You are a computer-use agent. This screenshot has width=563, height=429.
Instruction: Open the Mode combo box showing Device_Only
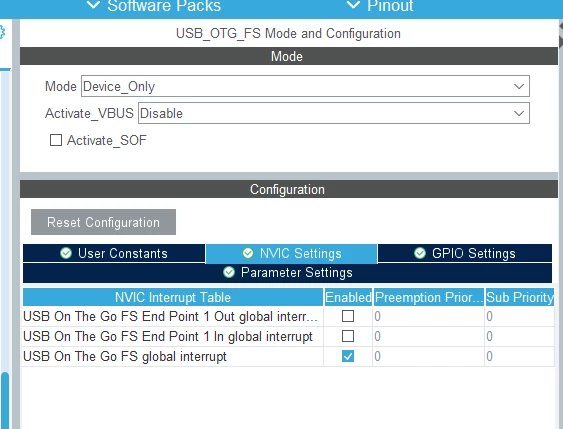tap(305, 86)
